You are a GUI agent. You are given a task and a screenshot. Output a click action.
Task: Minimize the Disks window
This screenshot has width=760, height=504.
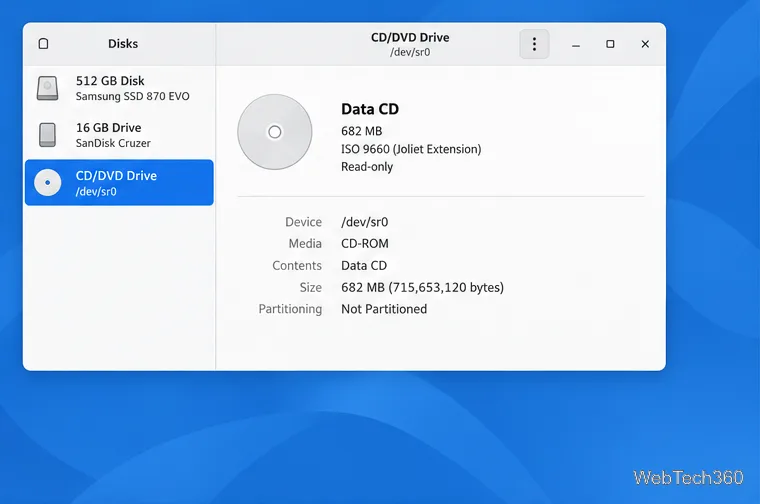point(576,44)
